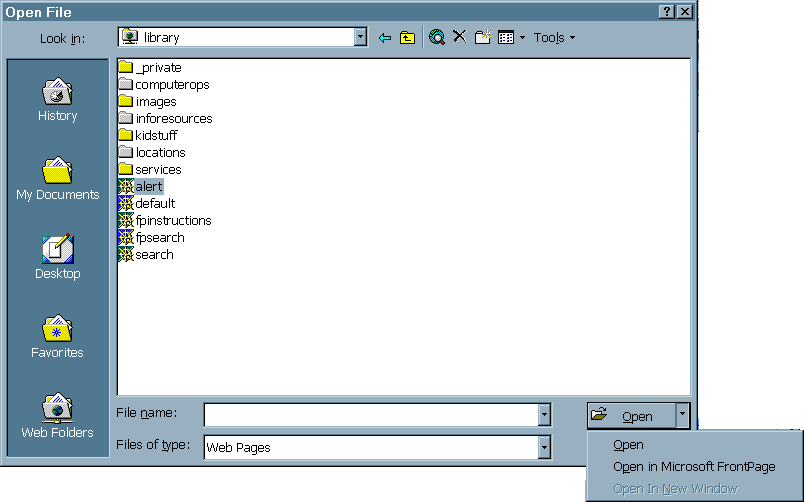The width and height of the screenshot is (805, 502).
Task: Open Web Folders in the sidebar
Action: [x=58, y=417]
